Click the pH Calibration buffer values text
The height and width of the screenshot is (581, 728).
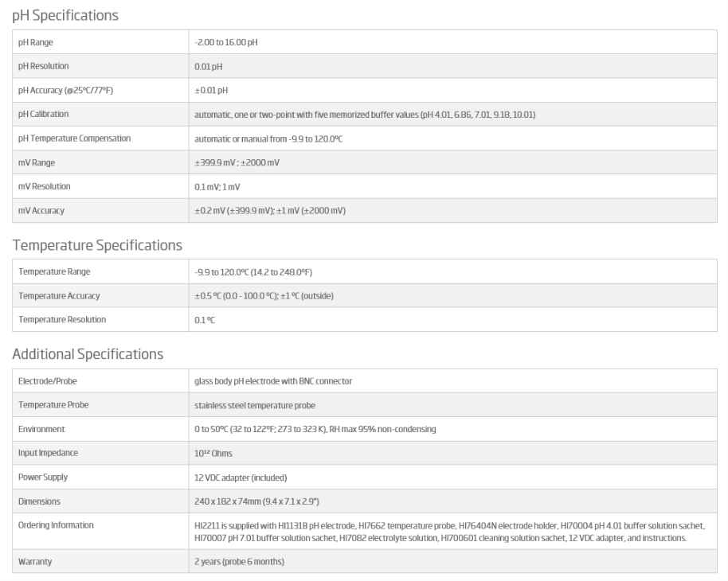click(x=365, y=115)
